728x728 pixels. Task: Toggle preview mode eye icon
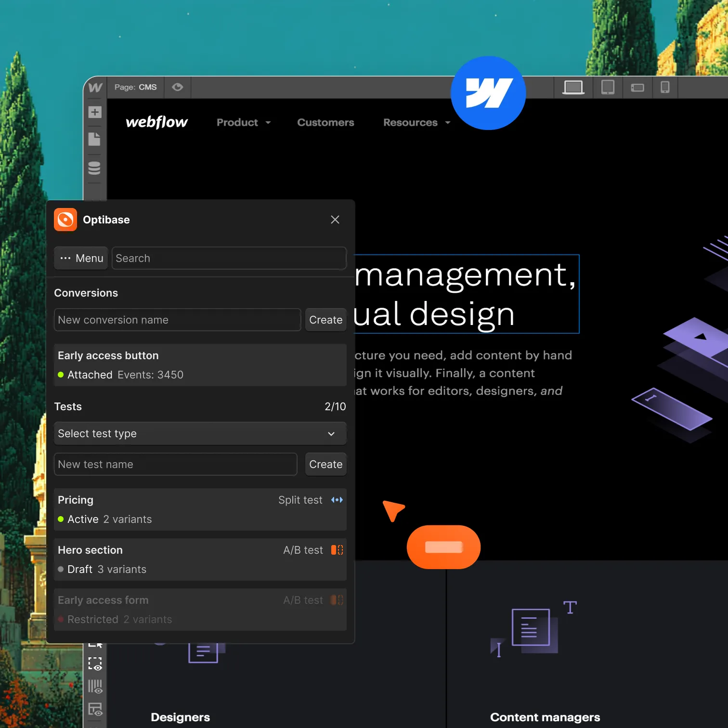click(178, 87)
